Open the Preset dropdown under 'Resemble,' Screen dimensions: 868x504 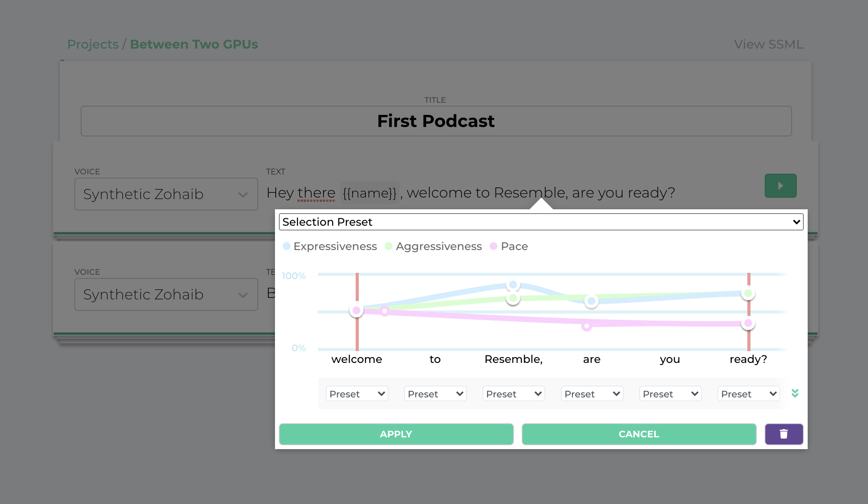click(x=514, y=394)
